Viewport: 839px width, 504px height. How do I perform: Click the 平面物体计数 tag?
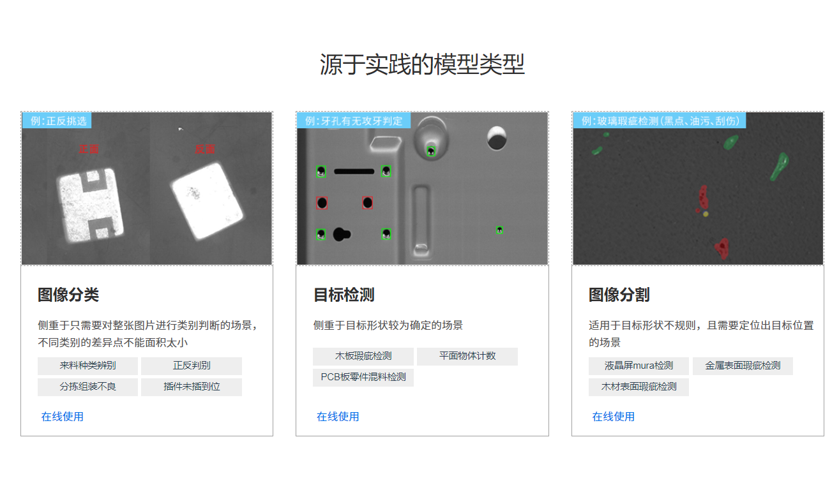[467, 357]
